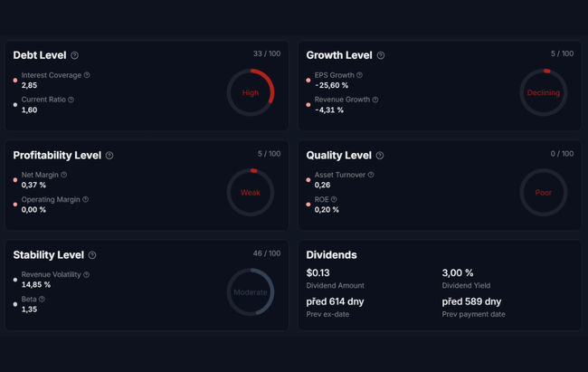Click Stability Level help icon
Viewport: 588px width, 372px height.
tap(92, 255)
